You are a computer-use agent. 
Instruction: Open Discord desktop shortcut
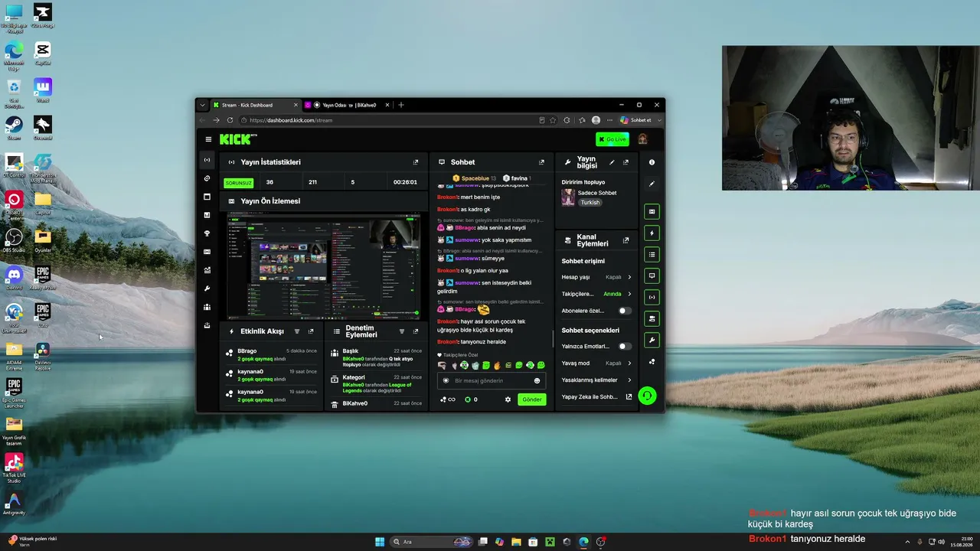14,276
